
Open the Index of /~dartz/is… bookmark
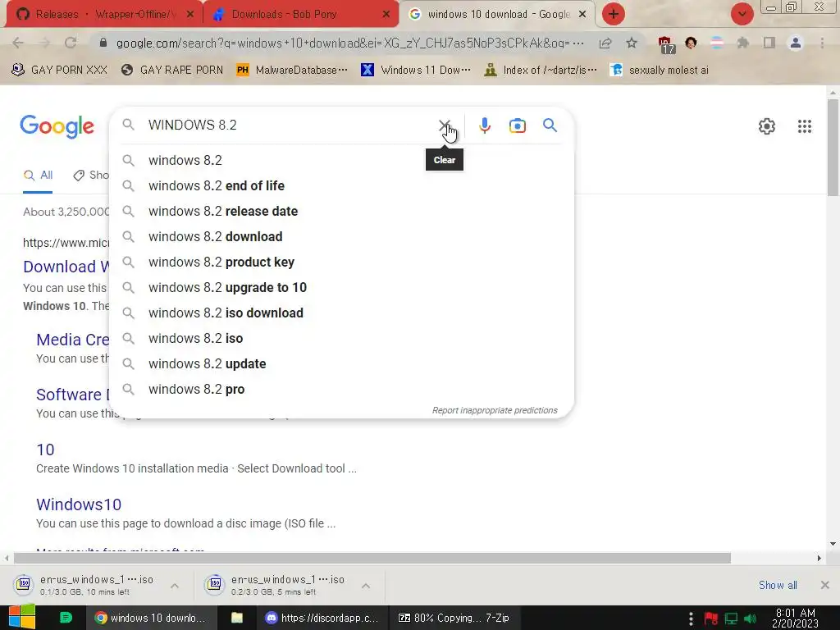click(540, 71)
